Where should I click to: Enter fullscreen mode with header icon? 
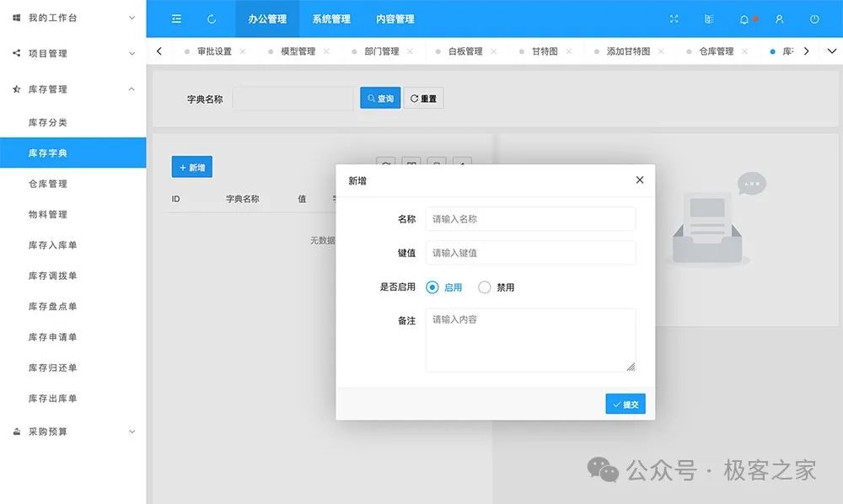pyautogui.click(x=674, y=19)
